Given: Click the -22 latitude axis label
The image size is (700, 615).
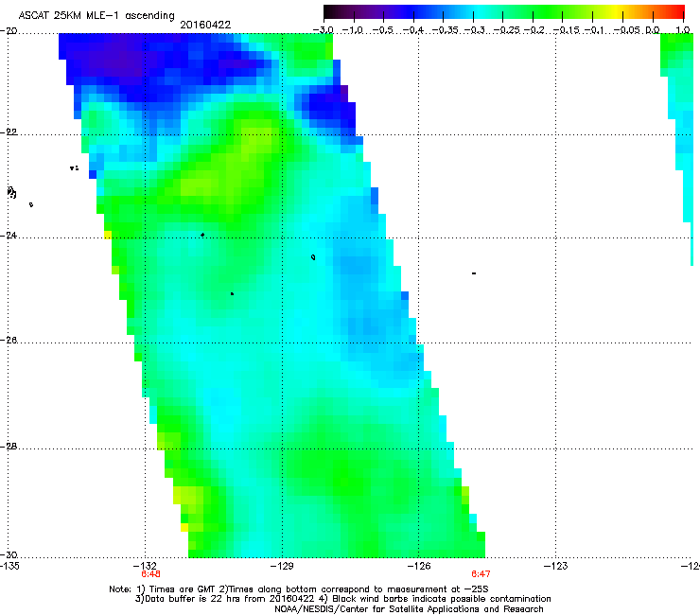Looking at the screenshot, I should [x=9, y=132].
